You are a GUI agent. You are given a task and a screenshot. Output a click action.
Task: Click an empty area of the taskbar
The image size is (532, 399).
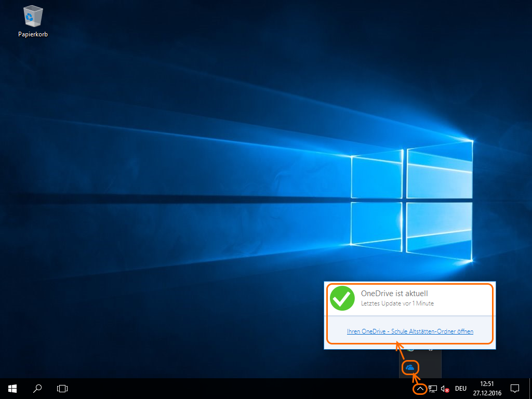(234, 389)
